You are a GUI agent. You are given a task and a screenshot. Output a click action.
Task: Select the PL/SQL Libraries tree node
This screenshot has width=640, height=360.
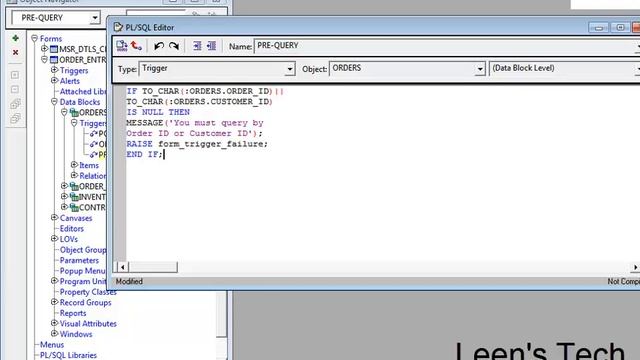point(68,355)
